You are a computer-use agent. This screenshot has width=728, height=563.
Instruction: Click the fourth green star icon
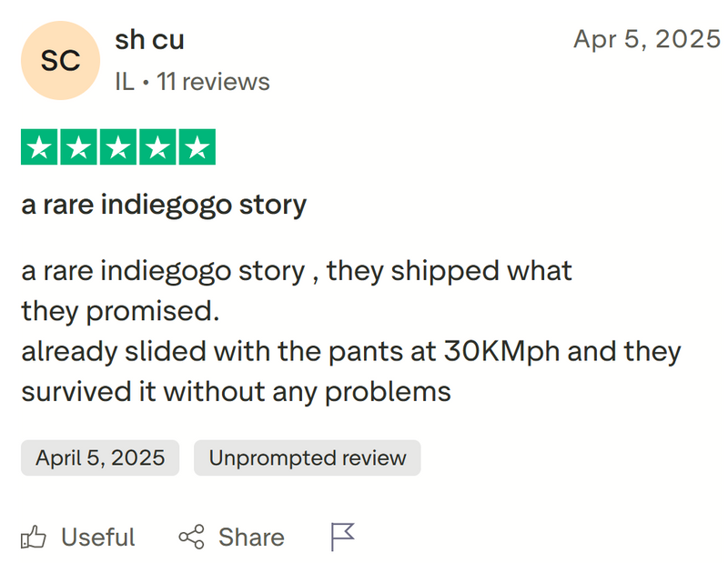(157, 146)
